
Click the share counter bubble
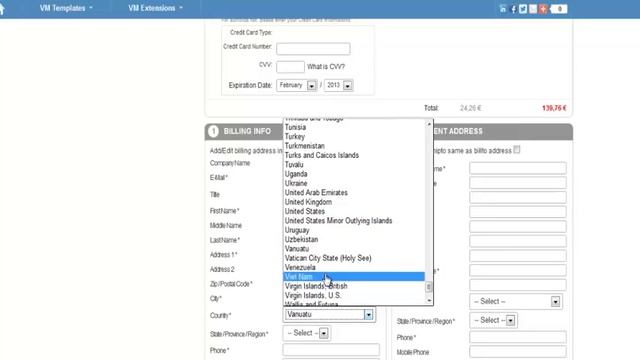(559, 9)
